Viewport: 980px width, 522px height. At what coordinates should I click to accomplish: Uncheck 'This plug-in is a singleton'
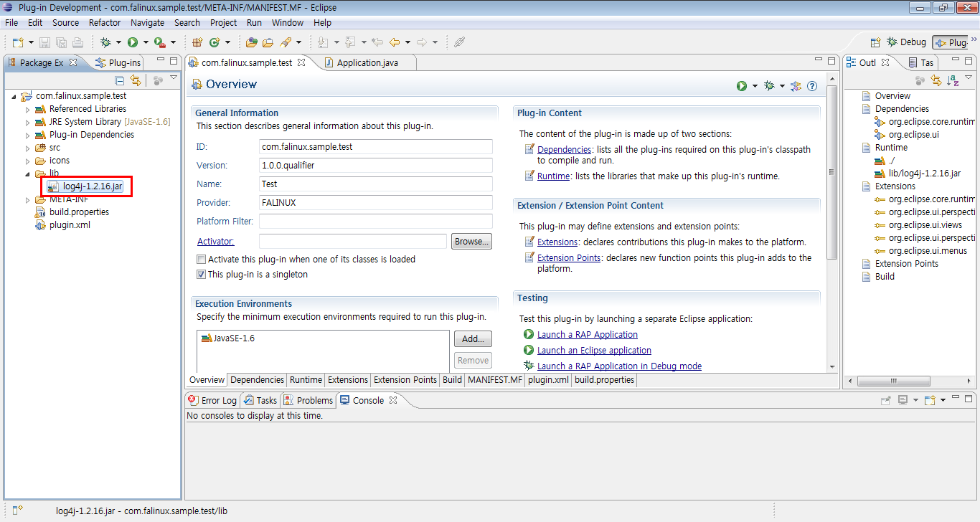202,274
